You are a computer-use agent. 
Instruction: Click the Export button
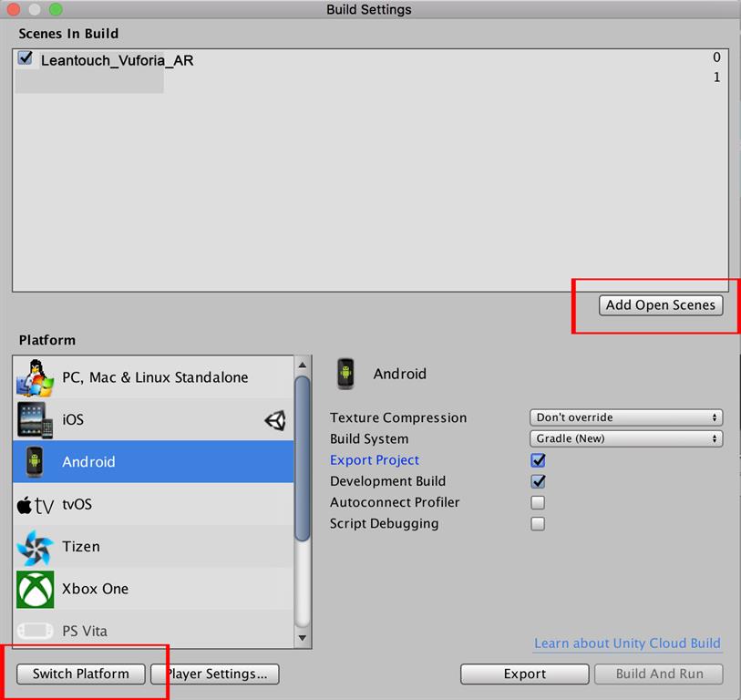pos(525,674)
